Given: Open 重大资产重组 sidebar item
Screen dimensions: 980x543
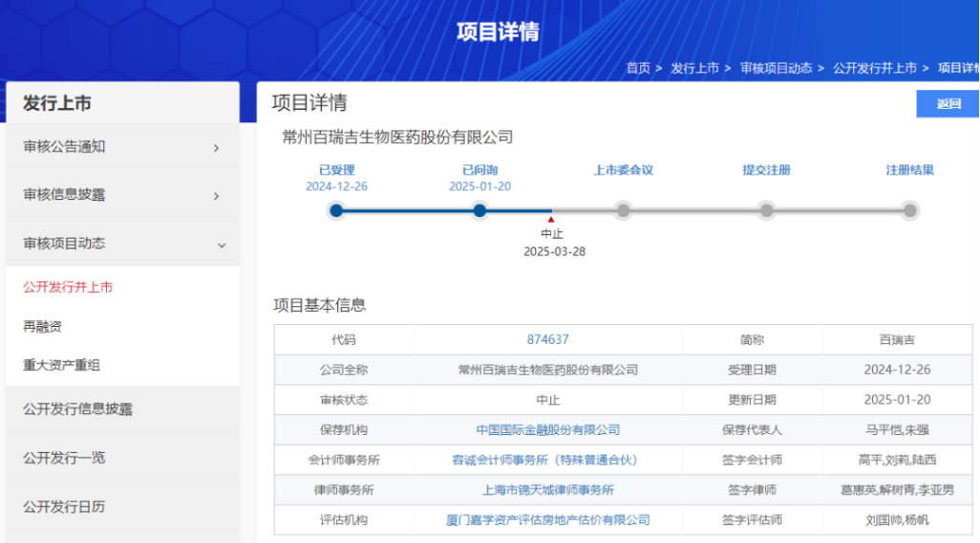Looking at the screenshot, I should click(61, 365).
